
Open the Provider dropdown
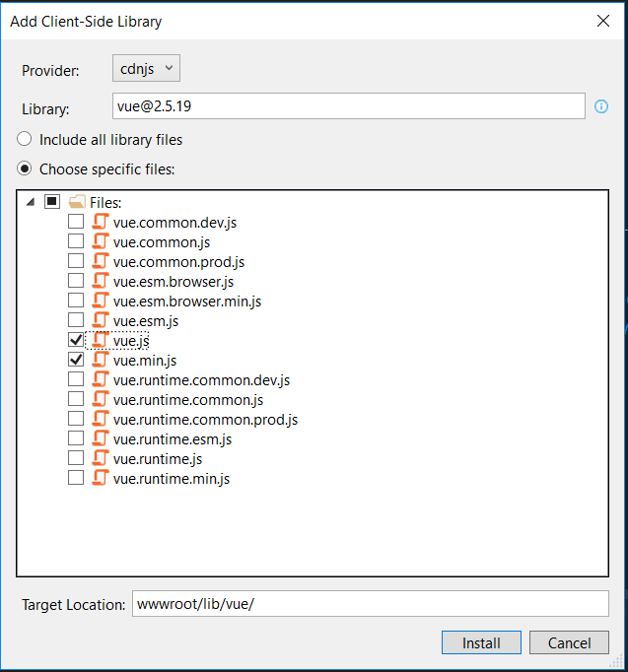[146, 68]
